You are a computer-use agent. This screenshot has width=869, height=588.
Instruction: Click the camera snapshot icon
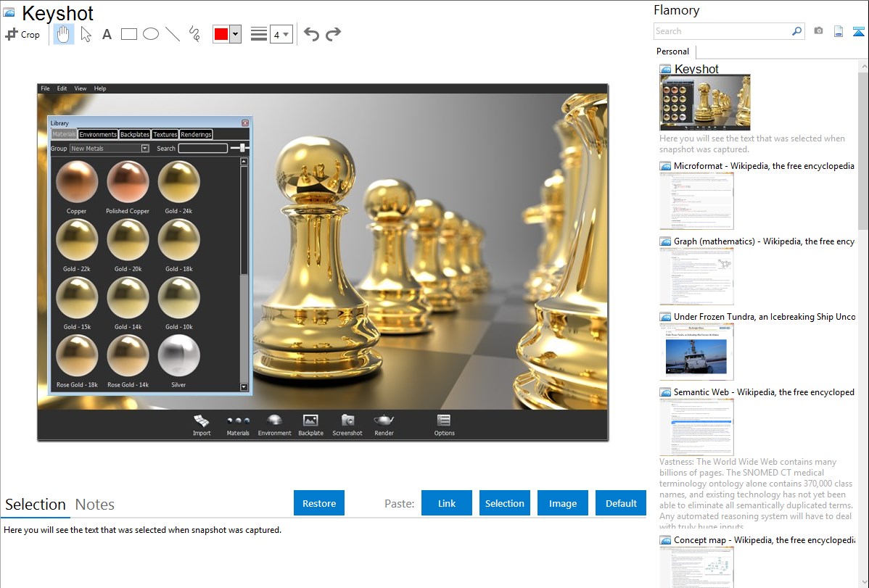[818, 31]
